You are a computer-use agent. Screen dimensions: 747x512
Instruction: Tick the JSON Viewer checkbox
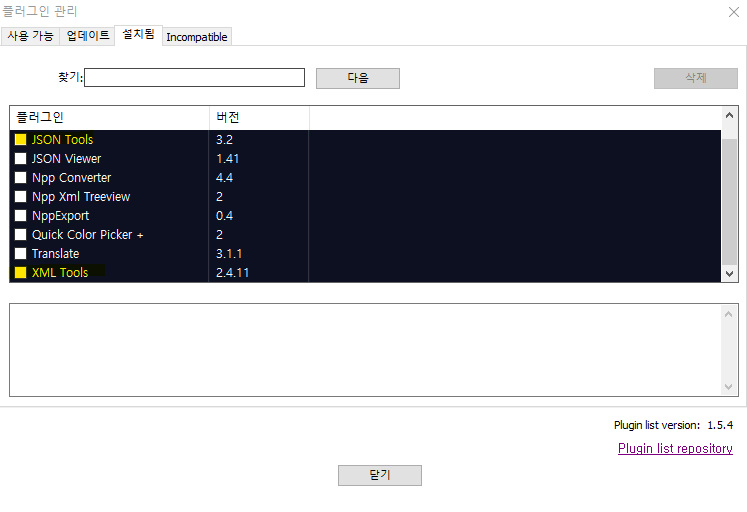(x=20, y=159)
